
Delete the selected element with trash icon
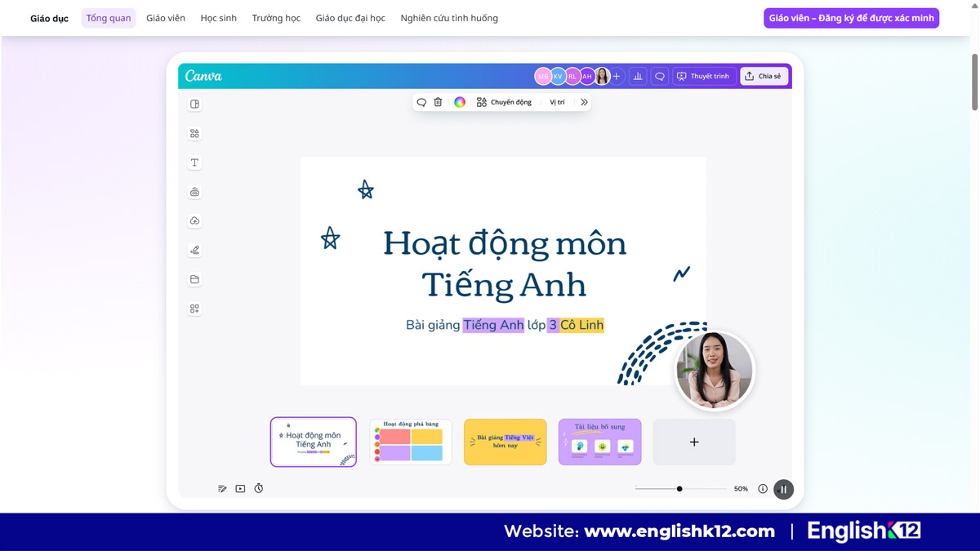438,101
